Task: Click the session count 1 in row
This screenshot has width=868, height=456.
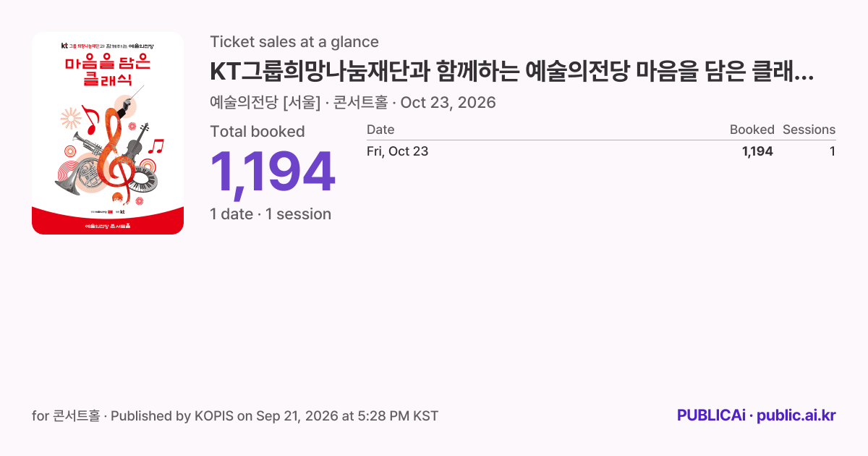Action: (833, 151)
